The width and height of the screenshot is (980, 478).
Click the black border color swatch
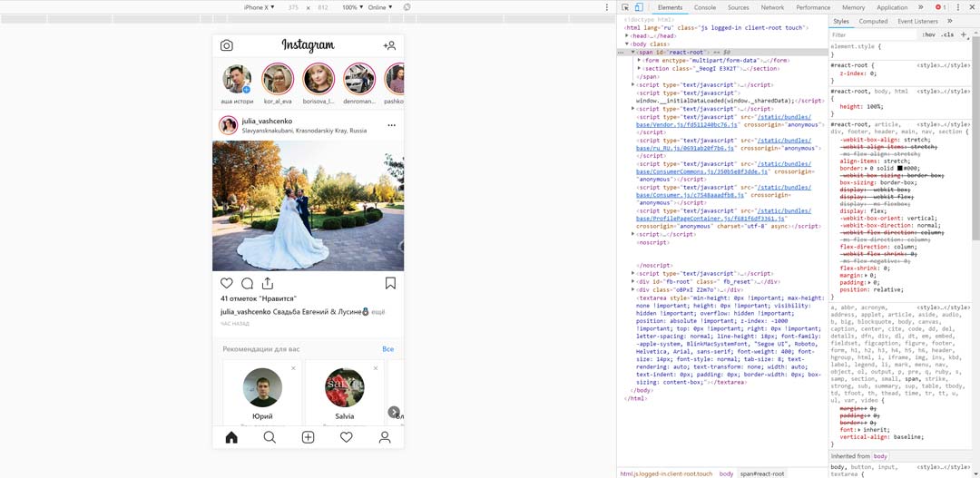click(x=899, y=169)
